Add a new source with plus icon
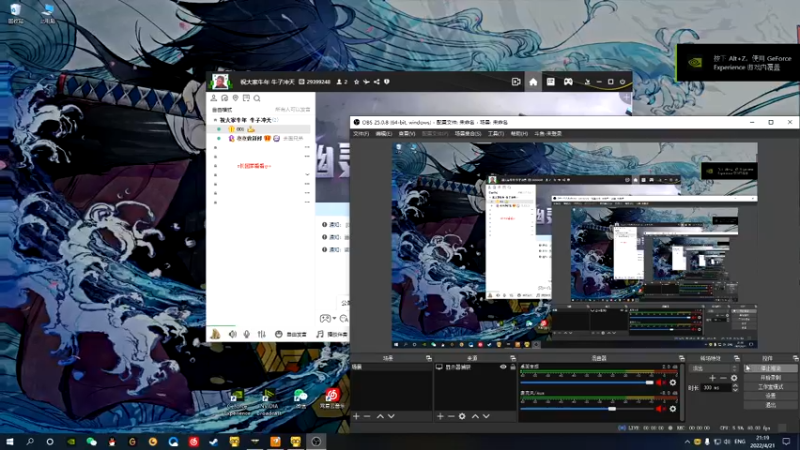 (x=440, y=416)
